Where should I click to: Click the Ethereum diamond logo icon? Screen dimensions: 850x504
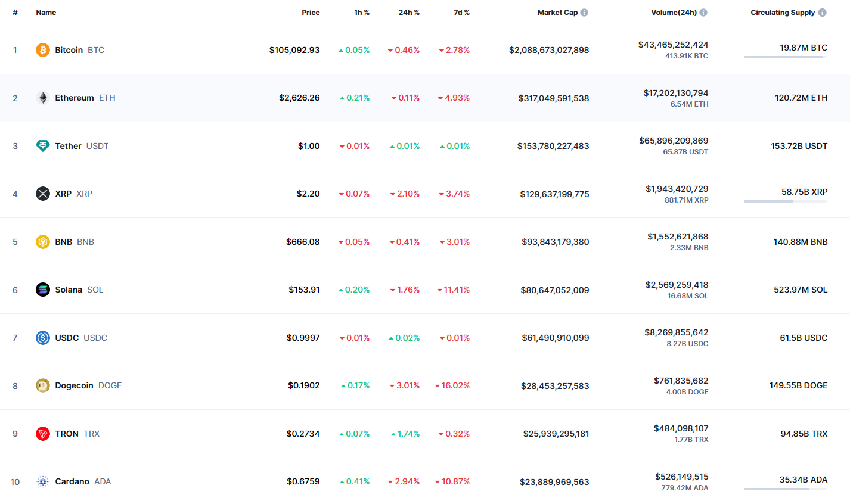tap(42, 98)
